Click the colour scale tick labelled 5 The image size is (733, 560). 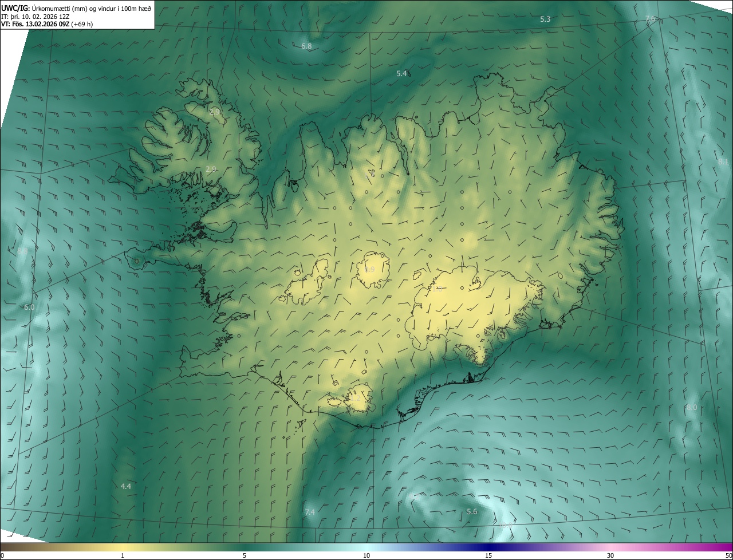click(245, 555)
